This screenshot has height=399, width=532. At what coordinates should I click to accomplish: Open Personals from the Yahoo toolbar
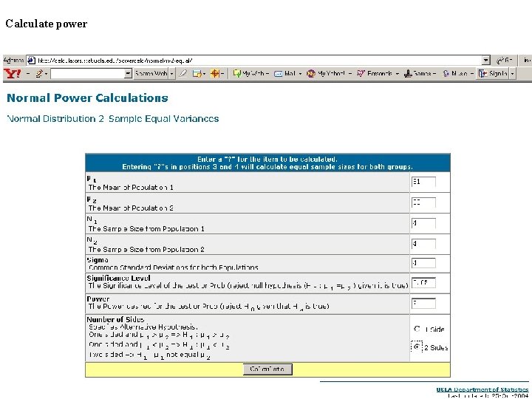378,73
